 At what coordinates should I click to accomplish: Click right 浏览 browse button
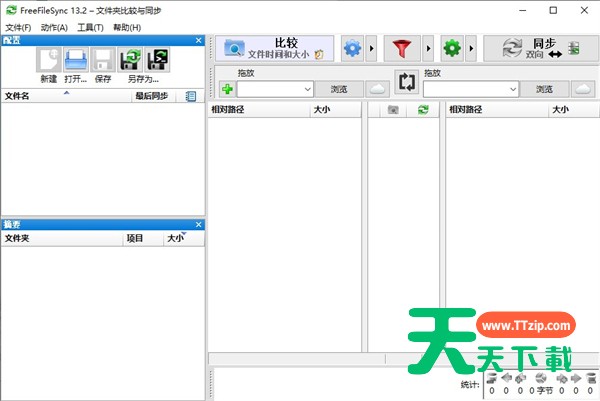click(x=544, y=89)
